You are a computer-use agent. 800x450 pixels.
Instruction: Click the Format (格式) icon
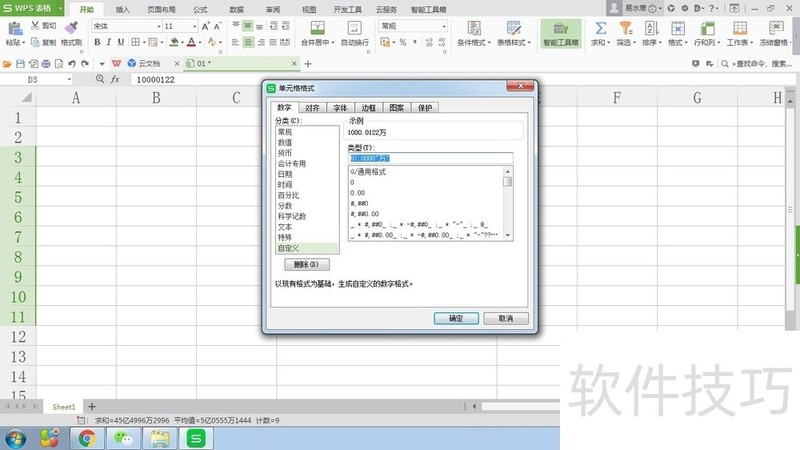click(x=678, y=28)
